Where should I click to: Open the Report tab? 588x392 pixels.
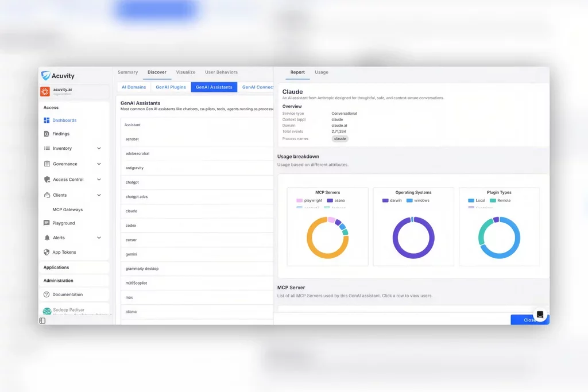(x=297, y=72)
